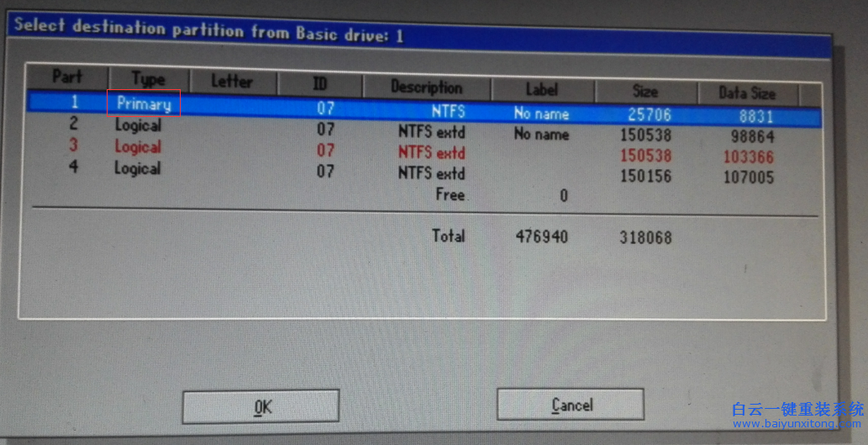
Task: Select the Primary type in partition 1
Action: coord(144,104)
